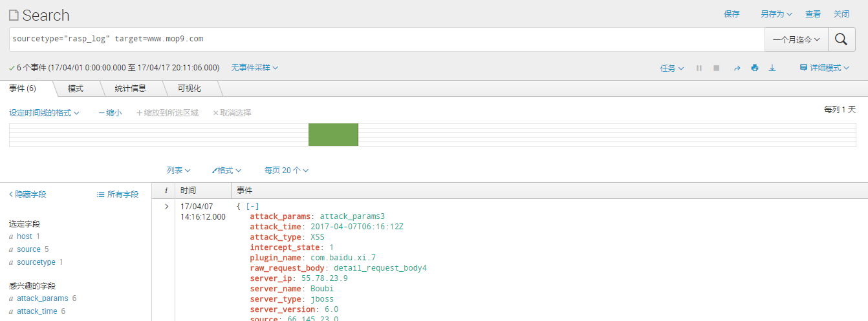
Task: Open the 每页 20 个 dropdown
Action: click(x=286, y=171)
